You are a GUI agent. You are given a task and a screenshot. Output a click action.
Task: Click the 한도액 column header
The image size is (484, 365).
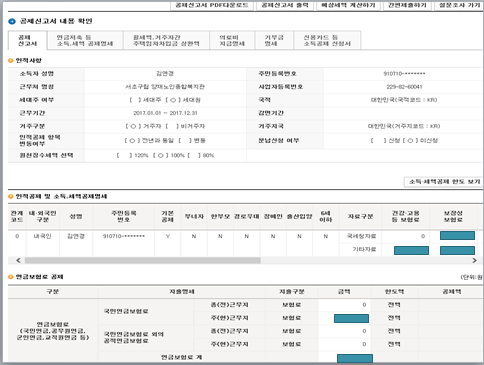[394, 292]
